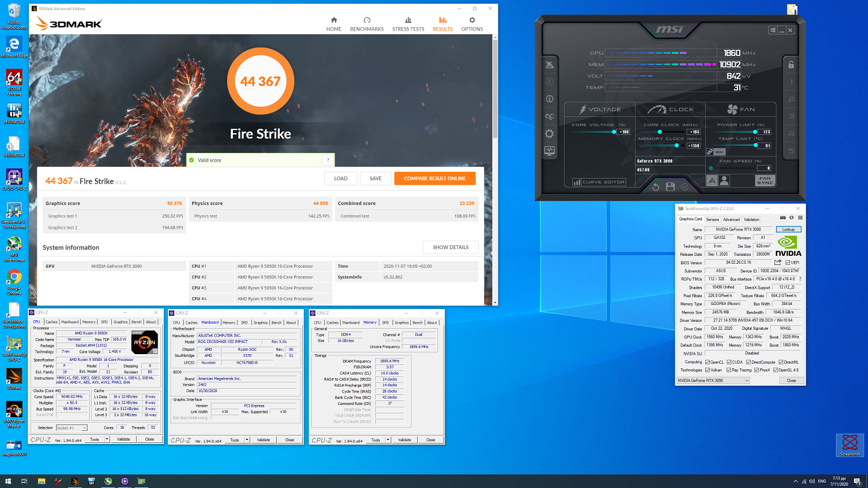Open the MSI Afterburner settings gear
868x488 pixels.
(x=549, y=134)
